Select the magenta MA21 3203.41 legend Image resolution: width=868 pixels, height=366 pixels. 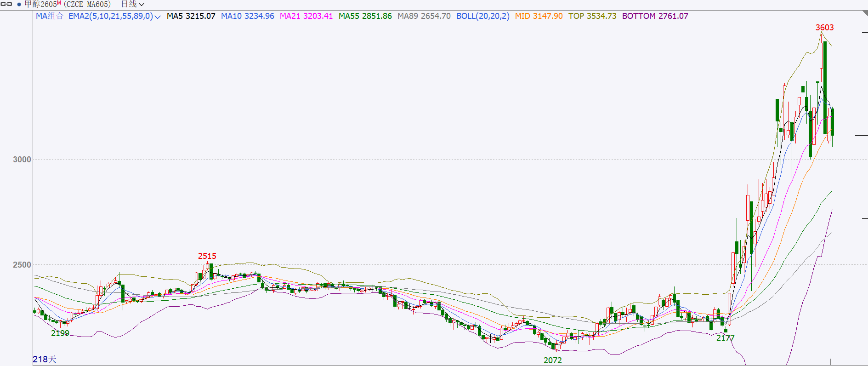306,16
